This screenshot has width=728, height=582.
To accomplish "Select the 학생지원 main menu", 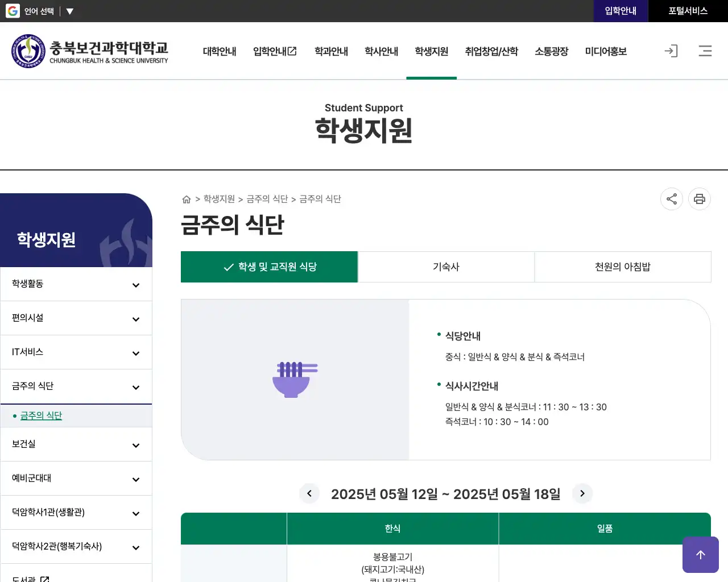I will 431,51.
